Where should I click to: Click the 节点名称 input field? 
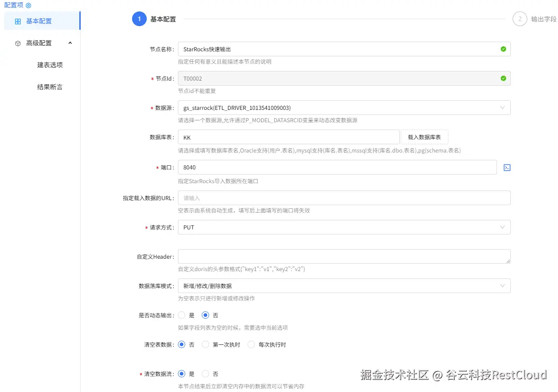click(x=344, y=49)
